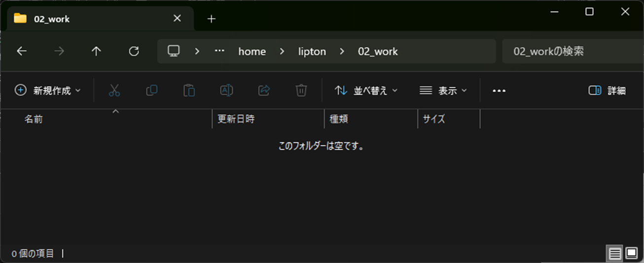
Task: Jump to lipton in the breadcrumb
Action: click(x=312, y=51)
